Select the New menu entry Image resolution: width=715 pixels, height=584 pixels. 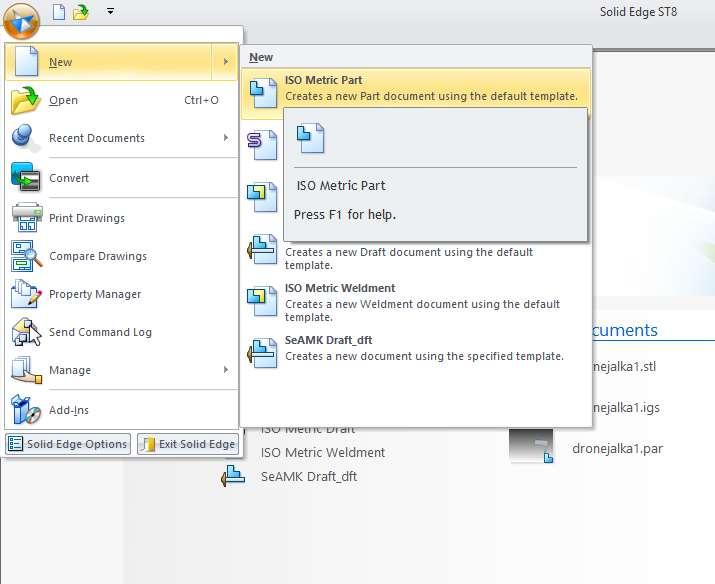tap(122, 62)
